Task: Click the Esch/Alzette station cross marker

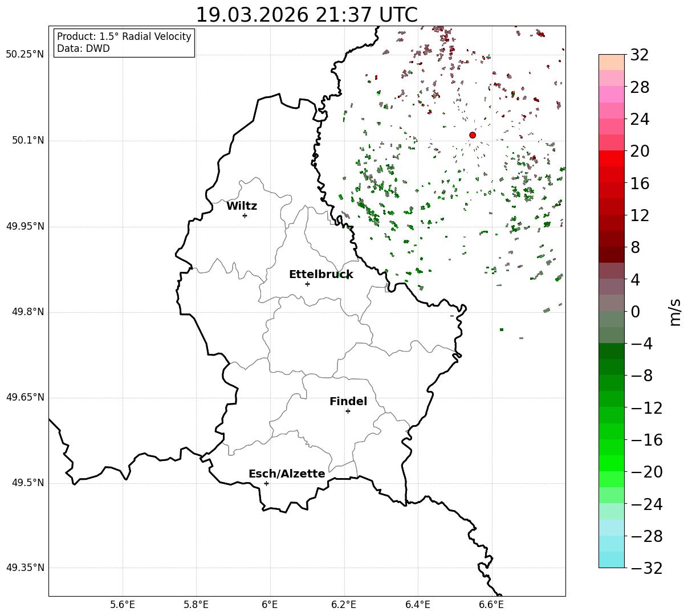Action: 266,483
